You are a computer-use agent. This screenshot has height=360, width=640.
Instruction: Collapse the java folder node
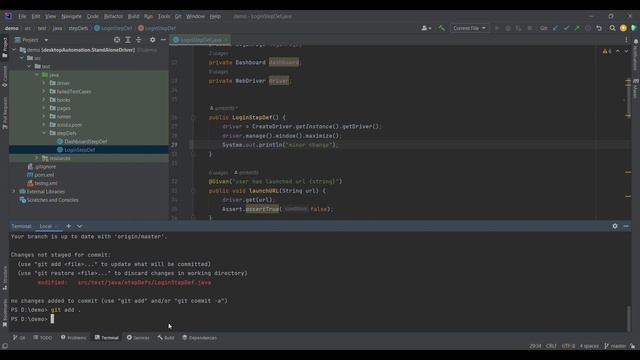point(37,75)
